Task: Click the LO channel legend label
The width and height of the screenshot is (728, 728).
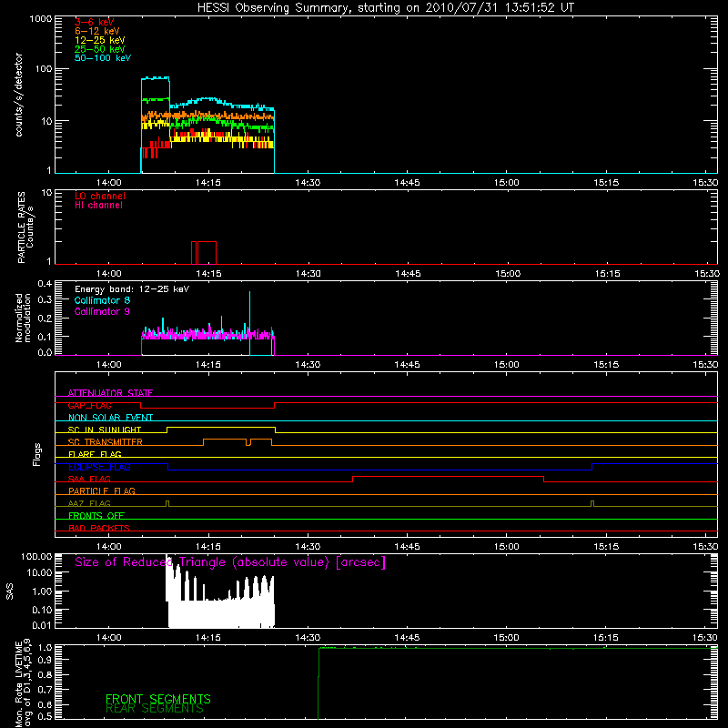Action: (100, 196)
